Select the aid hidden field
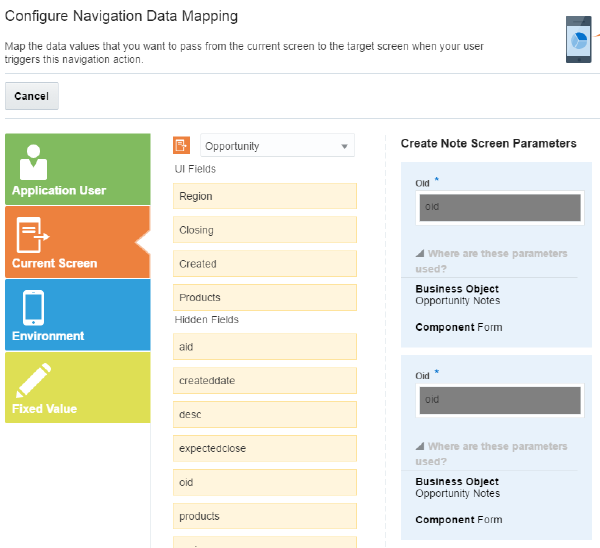 click(x=265, y=347)
